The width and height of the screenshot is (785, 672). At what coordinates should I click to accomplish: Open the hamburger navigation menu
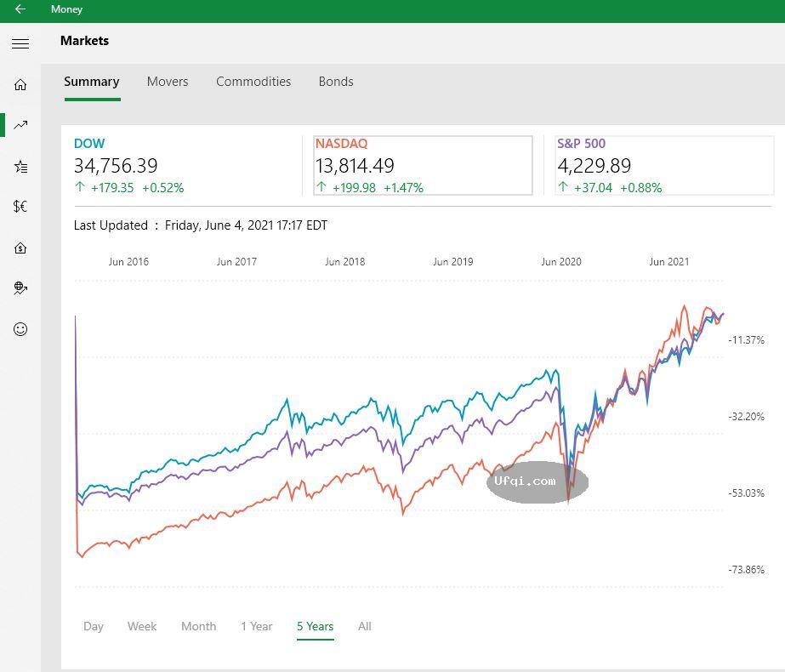point(20,43)
